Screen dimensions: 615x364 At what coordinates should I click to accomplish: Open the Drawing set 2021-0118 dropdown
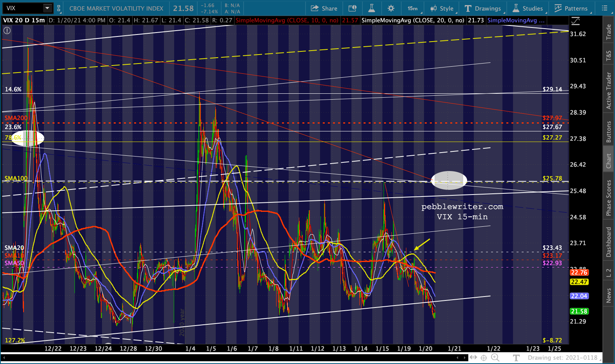(x=564, y=357)
